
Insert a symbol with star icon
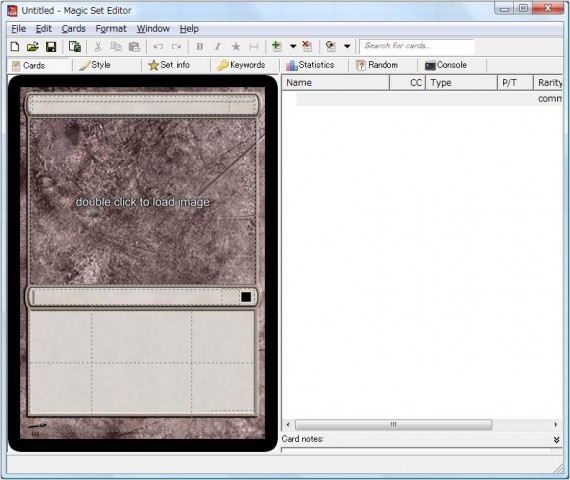point(236,47)
